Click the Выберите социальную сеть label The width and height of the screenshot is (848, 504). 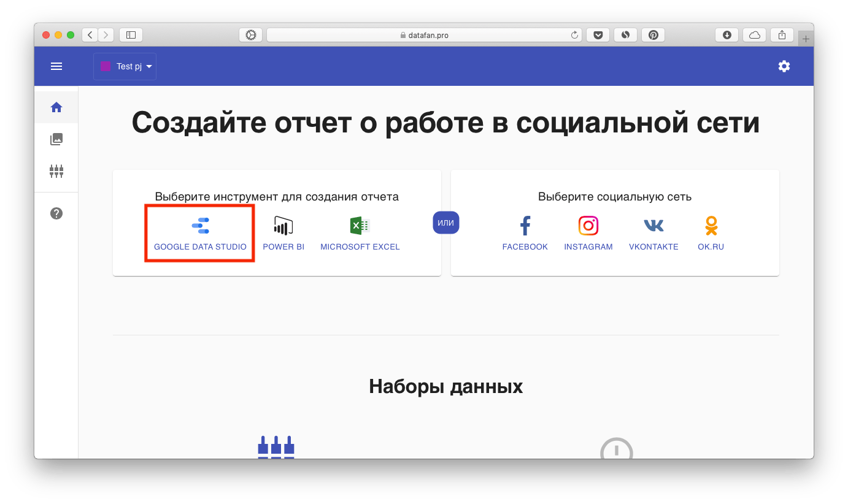(615, 197)
